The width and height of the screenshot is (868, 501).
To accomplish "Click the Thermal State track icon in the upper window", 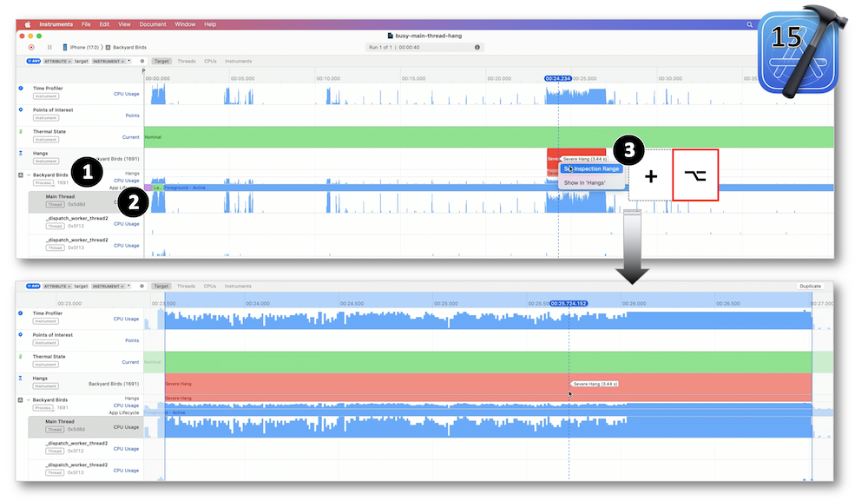I will [21, 132].
